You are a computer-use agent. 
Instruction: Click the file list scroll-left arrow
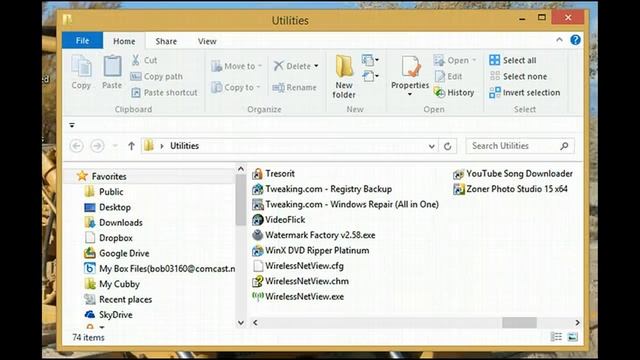point(255,322)
